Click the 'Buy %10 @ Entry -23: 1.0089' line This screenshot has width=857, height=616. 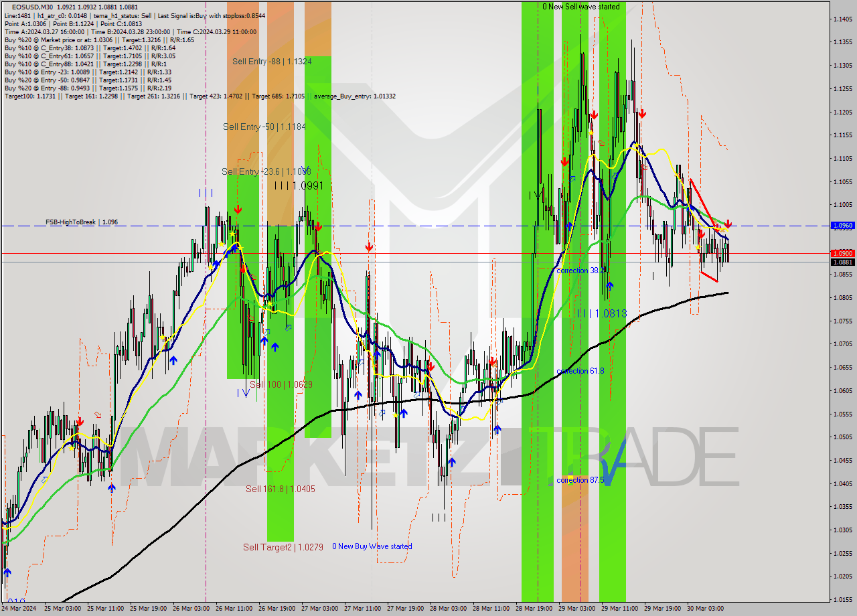pyautogui.click(x=88, y=72)
